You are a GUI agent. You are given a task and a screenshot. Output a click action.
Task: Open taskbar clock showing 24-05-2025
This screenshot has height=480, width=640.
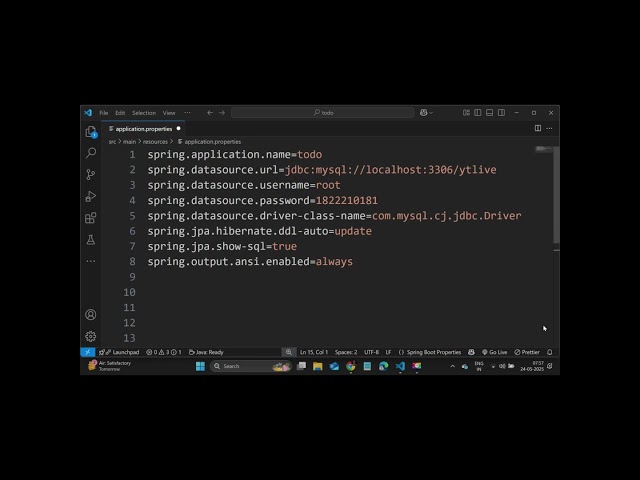[x=532, y=366]
